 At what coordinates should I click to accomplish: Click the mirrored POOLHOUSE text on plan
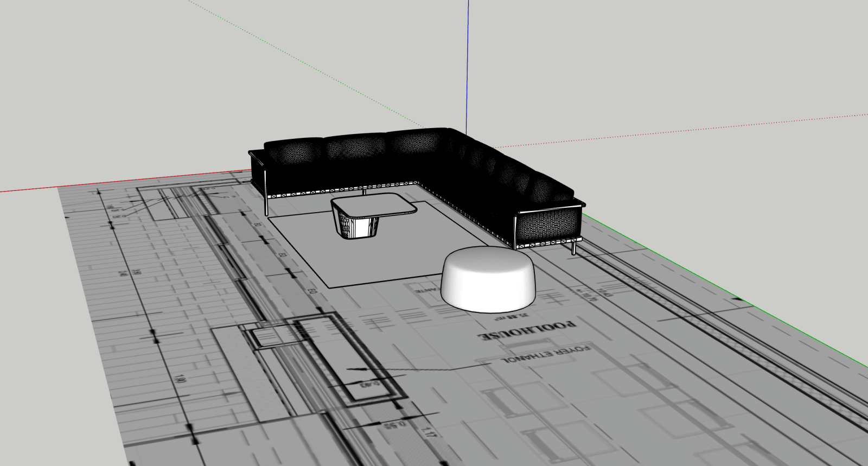tap(526, 331)
